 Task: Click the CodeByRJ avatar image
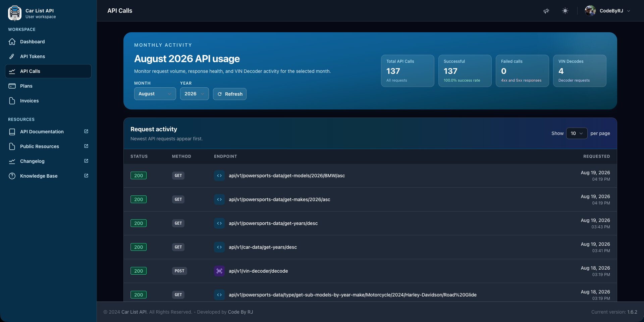pos(590,11)
